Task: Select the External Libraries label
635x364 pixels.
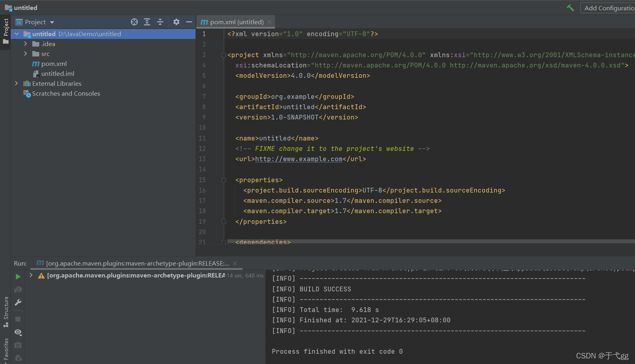Action: [x=57, y=83]
